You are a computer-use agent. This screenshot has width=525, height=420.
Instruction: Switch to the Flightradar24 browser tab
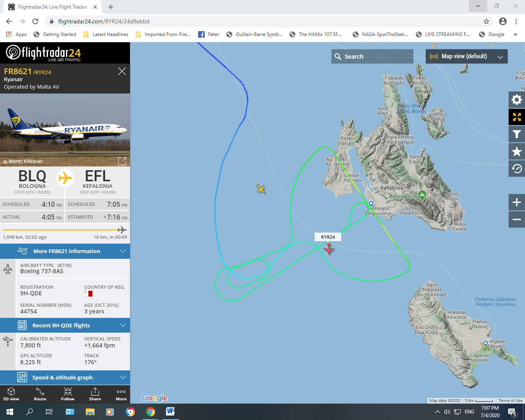(53, 7)
